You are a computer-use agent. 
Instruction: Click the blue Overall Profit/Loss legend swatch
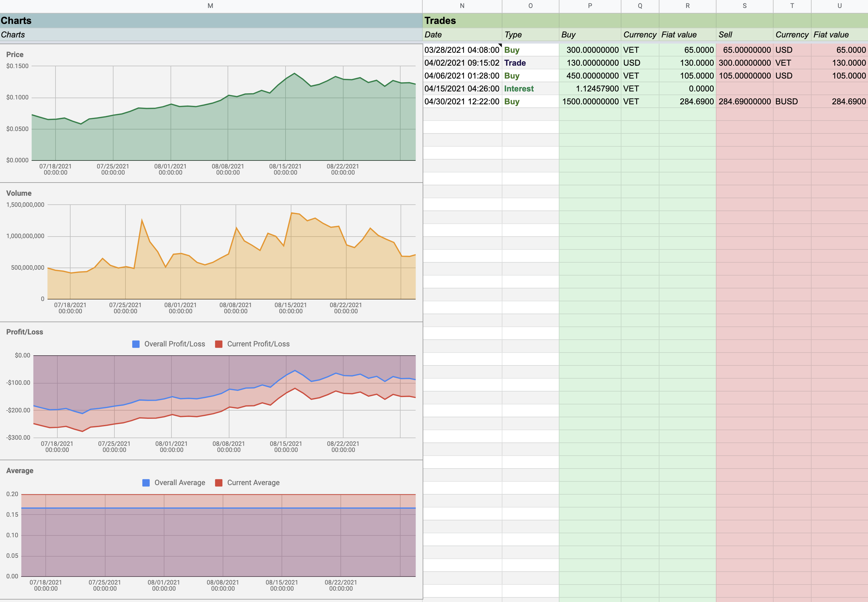pyautogui.click(x=136, y=344)
